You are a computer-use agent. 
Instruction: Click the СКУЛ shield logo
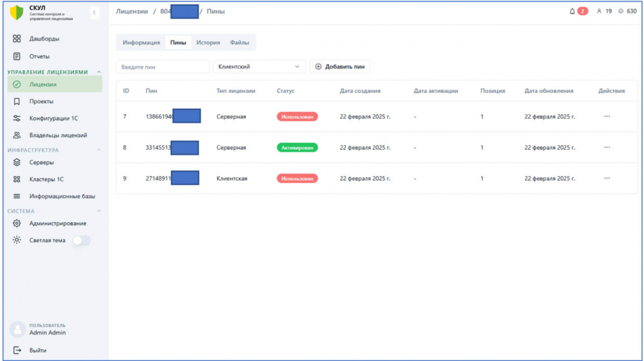click(x=16, y=13)
